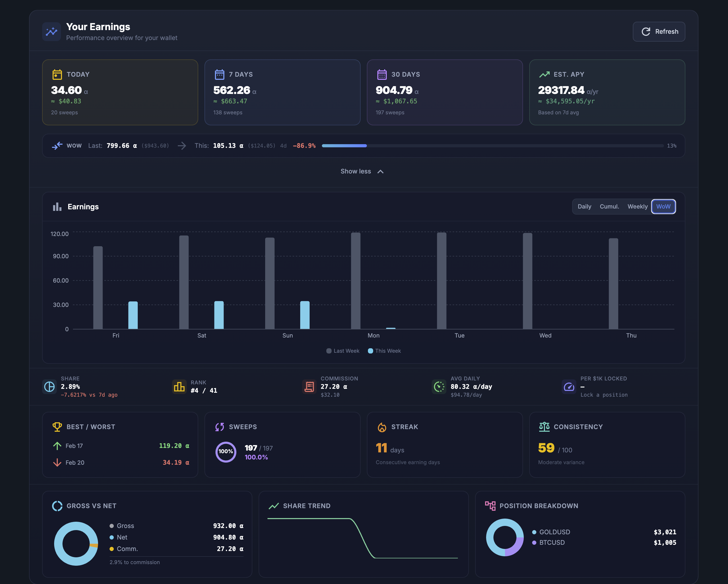
Task: Switch chart to Daily view
Action: (x=584, y=206)
